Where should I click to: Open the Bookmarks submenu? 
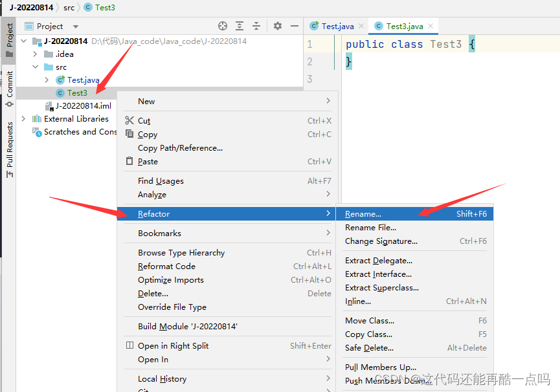pyautogui.click(x=227, y=233)
